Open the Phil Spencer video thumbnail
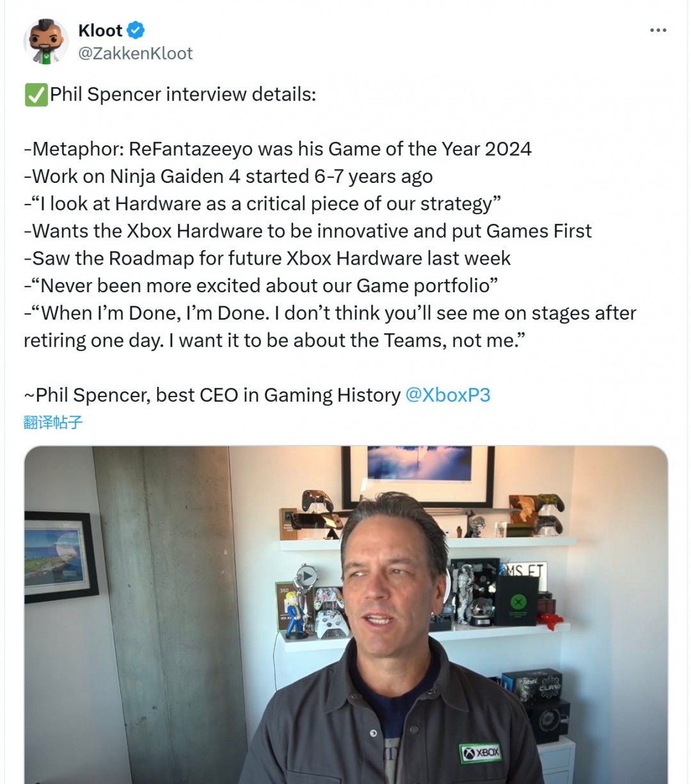This screenshot has width=691, height=784. [345, 614]
